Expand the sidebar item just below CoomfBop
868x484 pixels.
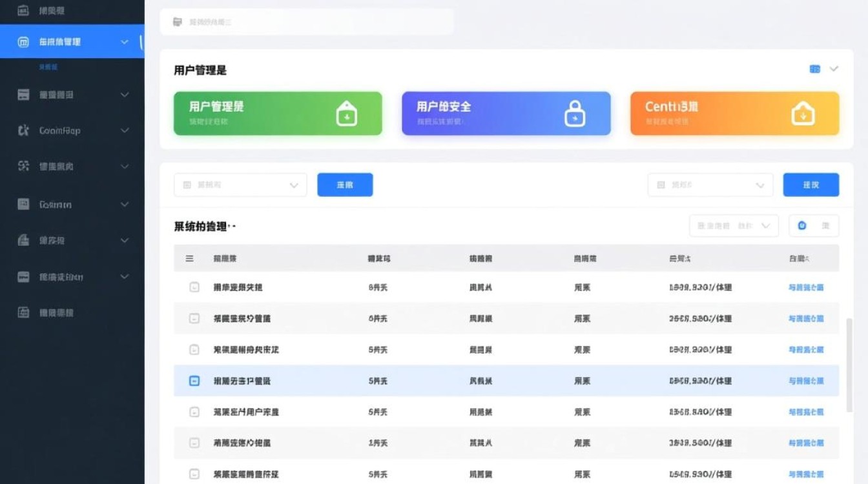point(125,166)
